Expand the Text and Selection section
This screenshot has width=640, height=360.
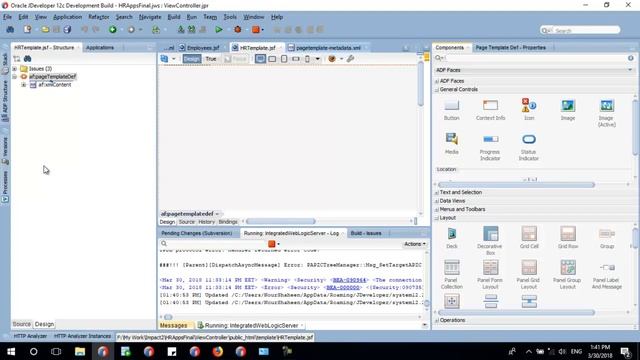(437, 192)
